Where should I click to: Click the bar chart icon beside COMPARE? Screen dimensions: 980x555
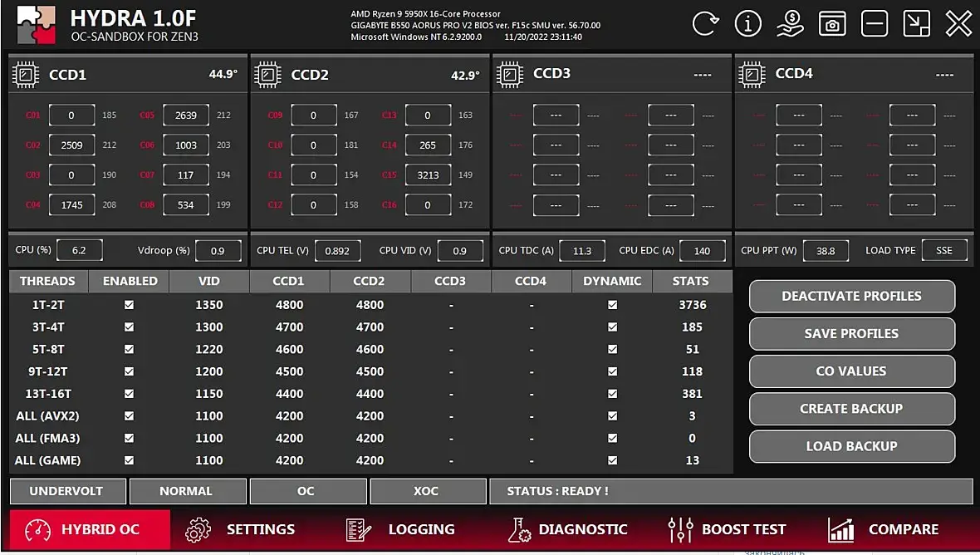841,530
